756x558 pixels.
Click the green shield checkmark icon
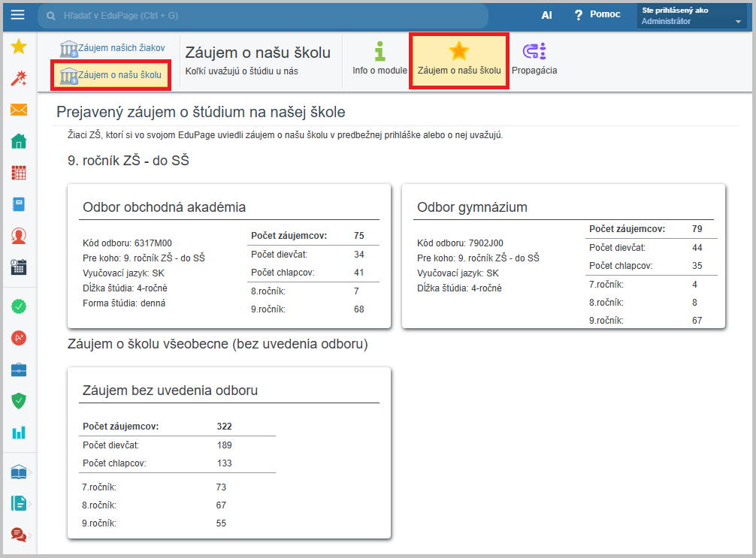[19, 401]
